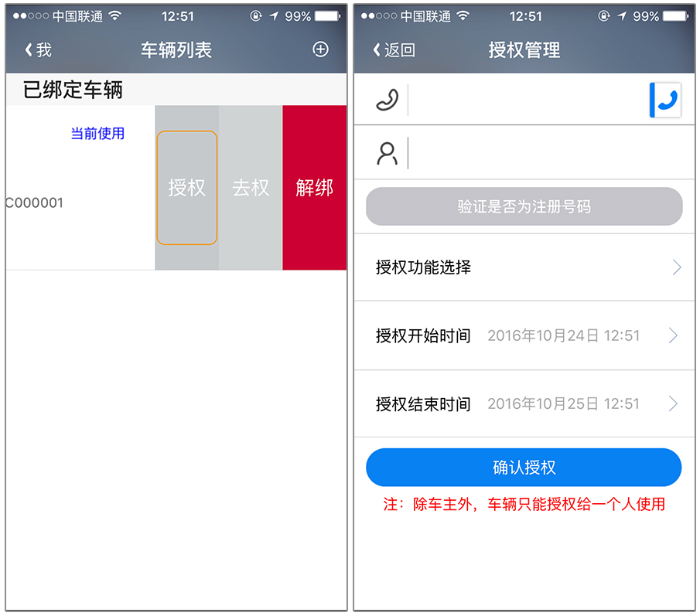The height and width of the screenshot is (616, 700).
Task: Select the 去权 swipe action
Action: [x=251, y=188]
